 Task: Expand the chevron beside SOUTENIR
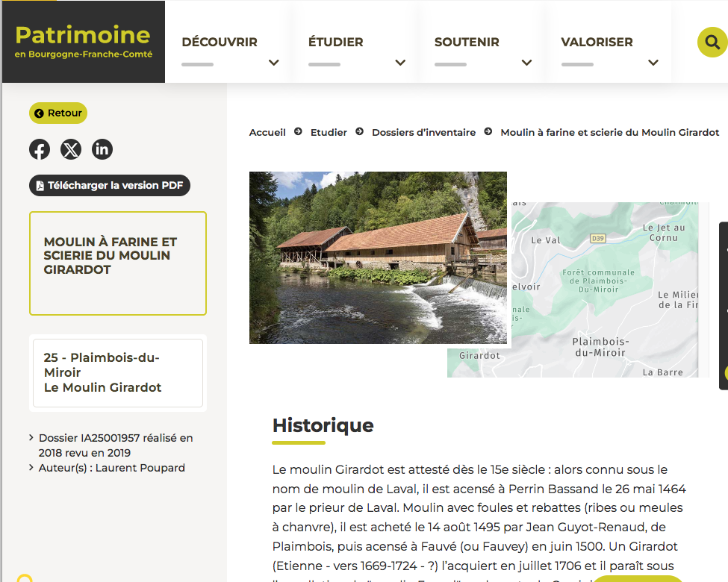coord(526,63)
